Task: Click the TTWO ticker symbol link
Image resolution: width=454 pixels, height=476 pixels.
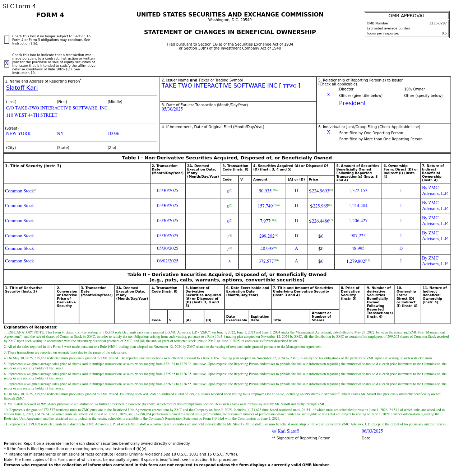Action: point(289,86)
